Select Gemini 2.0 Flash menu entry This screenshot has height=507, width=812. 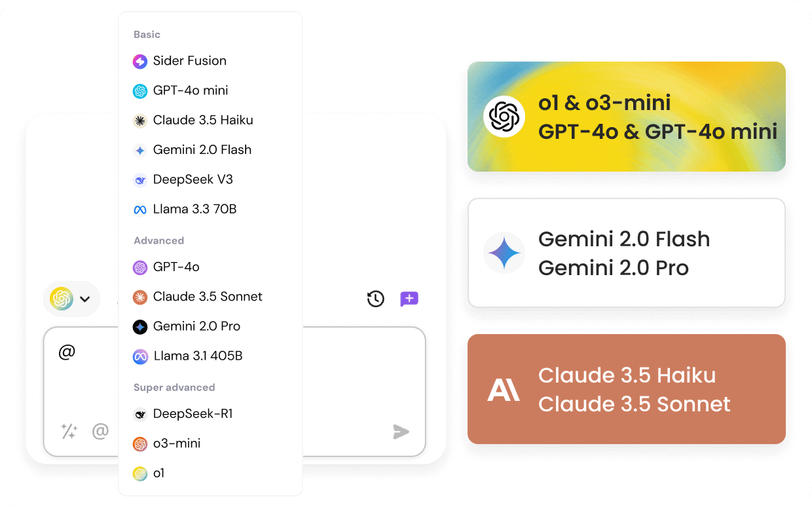(202, 150)
